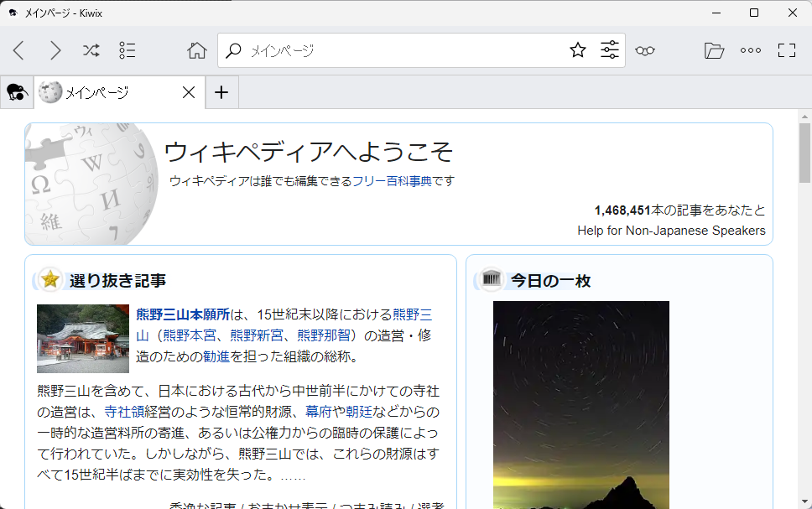Show the table of contents list icon
Viewport: 812px width, 509px height.
coord(127,50)
